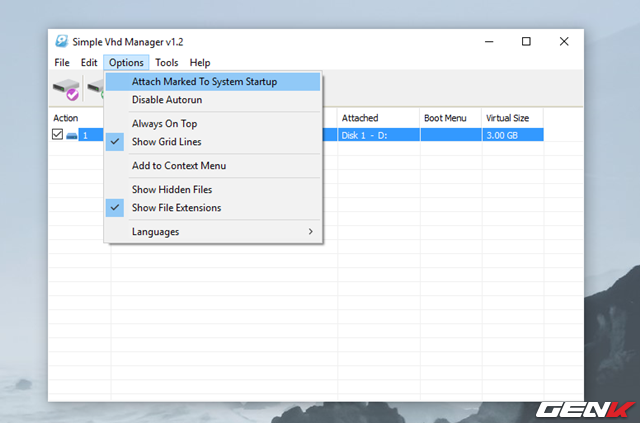The image size is (640, 423).
Task: Select the 'Disk 1 - D:' cell
Action: [x=378, y=135]
